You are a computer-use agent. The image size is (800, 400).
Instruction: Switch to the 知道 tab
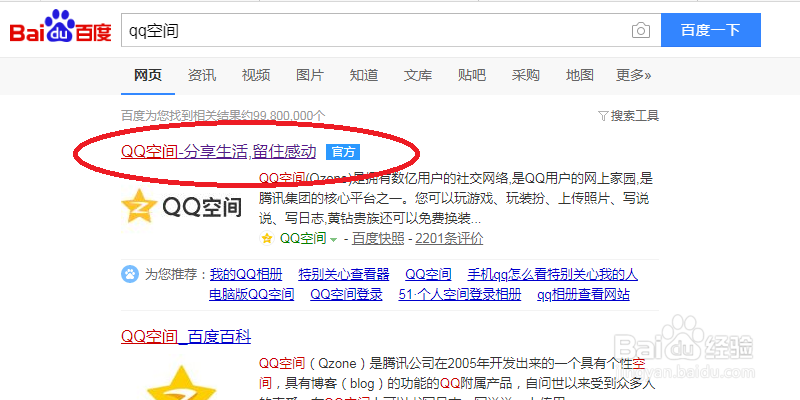[x=364, y=76]
